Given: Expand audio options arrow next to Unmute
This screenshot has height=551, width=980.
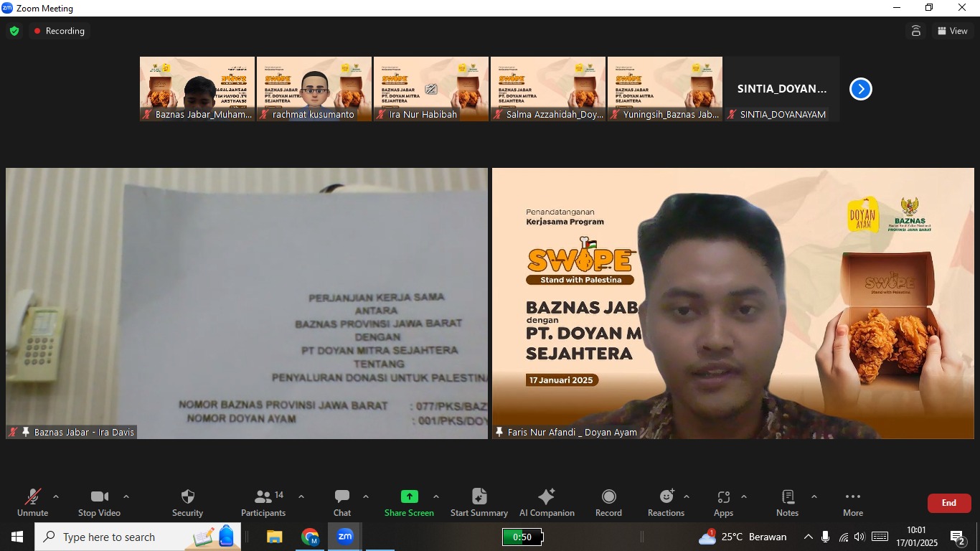Looking at the screenshot, I should [x=56, y=496].
